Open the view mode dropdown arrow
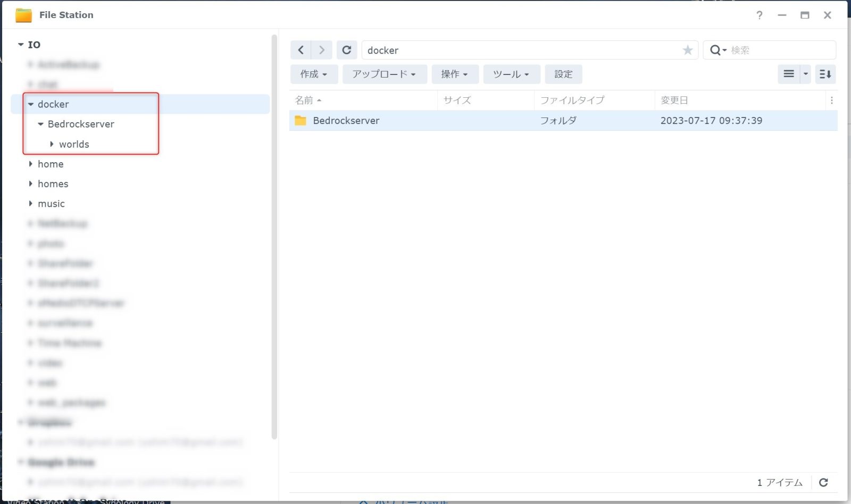 pos(806,74)
